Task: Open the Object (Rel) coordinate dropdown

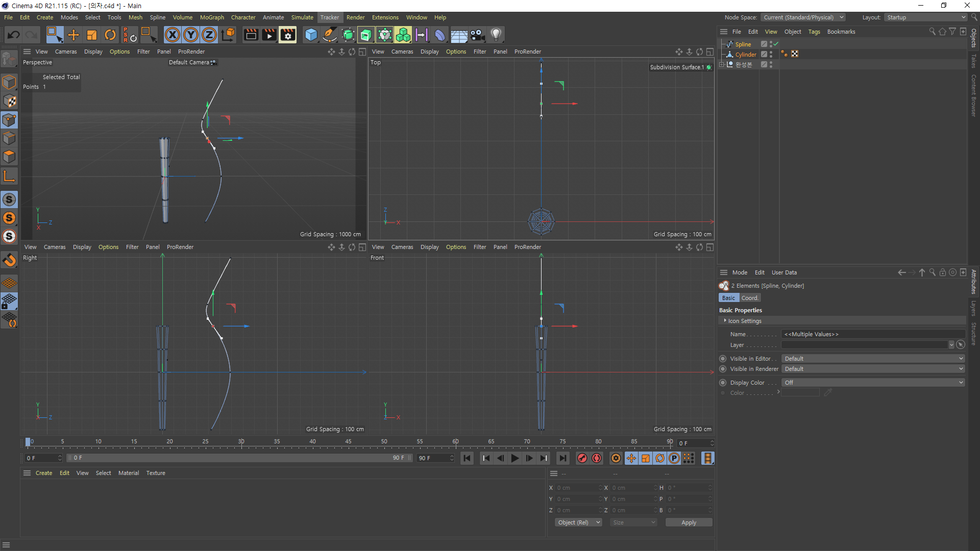Action: [578, 522]
